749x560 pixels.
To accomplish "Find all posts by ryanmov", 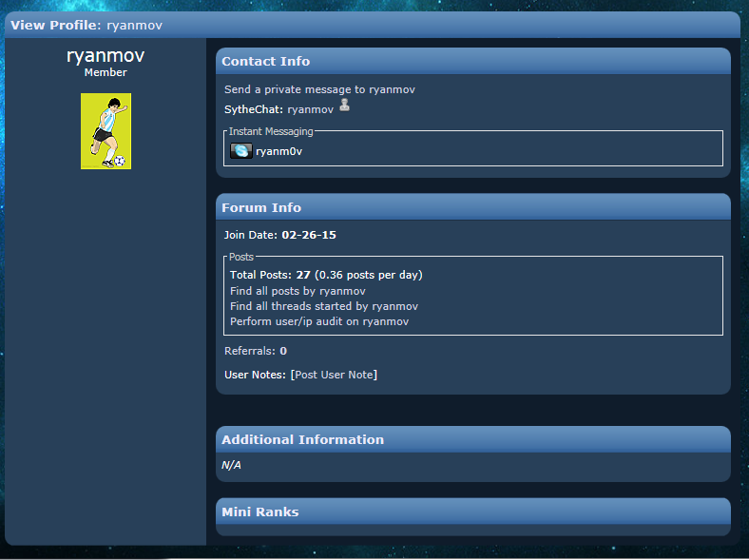I will point(298,291).
